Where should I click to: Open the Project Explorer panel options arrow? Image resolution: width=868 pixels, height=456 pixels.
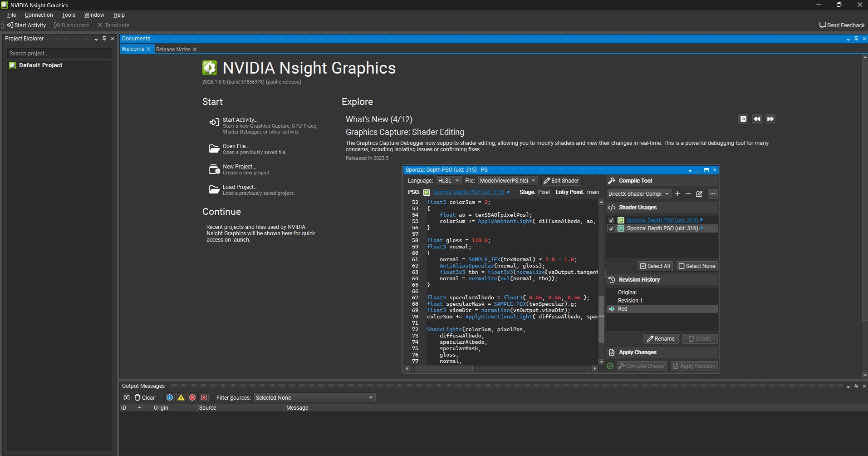tap(96, 39)
